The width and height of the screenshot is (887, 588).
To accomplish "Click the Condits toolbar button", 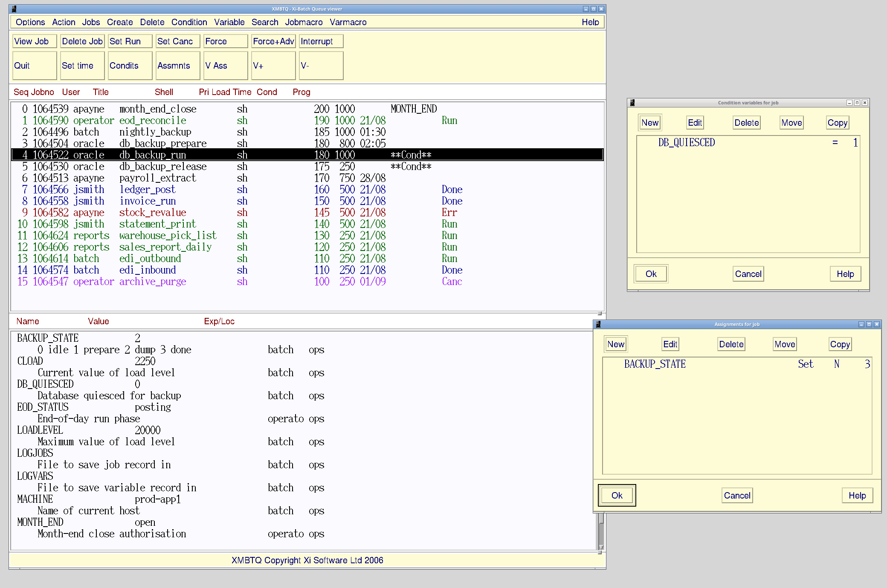I will (130, 66).
